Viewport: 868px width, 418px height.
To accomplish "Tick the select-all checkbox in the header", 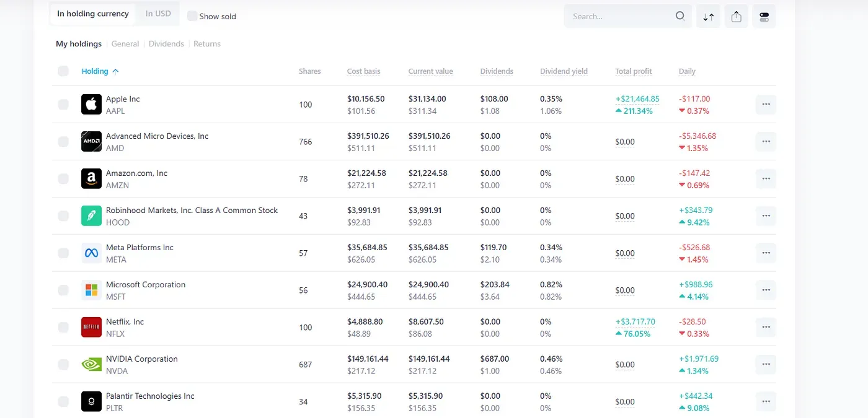I will 63,71.
